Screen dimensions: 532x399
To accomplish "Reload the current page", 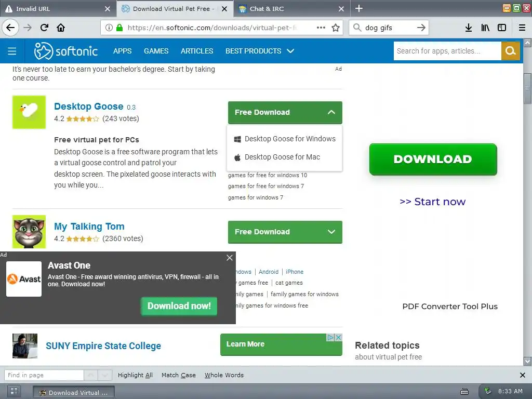I will [44, 28].
